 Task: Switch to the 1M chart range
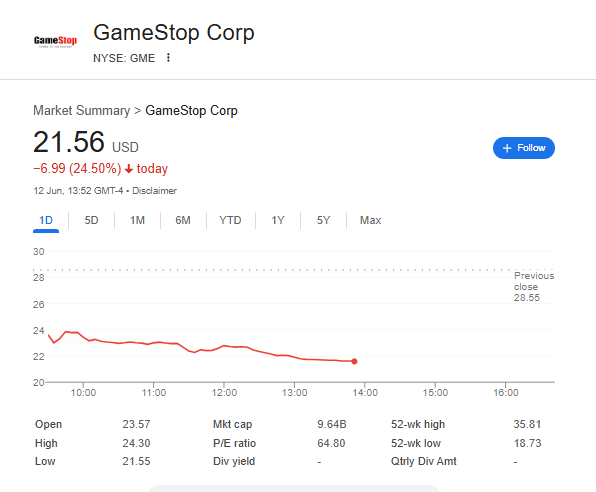[137, 220]
